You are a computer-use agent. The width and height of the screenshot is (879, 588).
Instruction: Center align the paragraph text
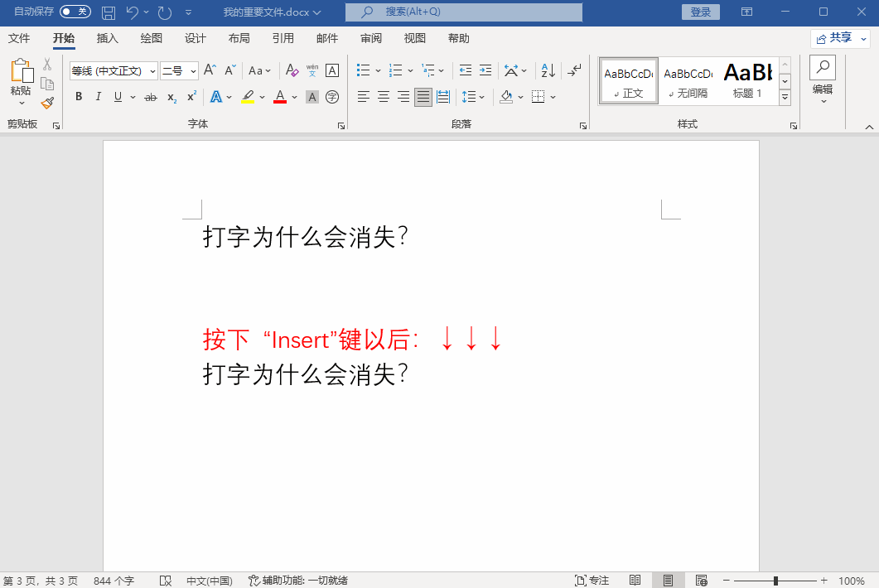click(384, 97)
